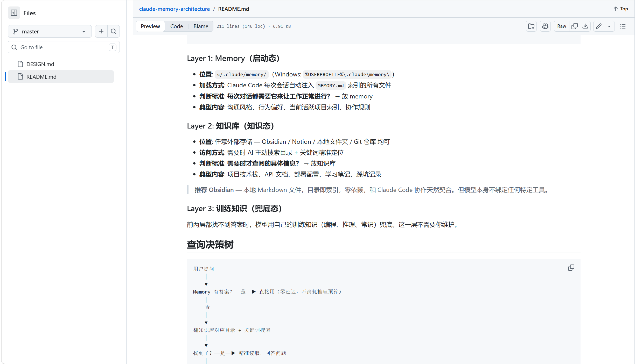Click the '211 lines (146 loc)' file info

point(241,26)
